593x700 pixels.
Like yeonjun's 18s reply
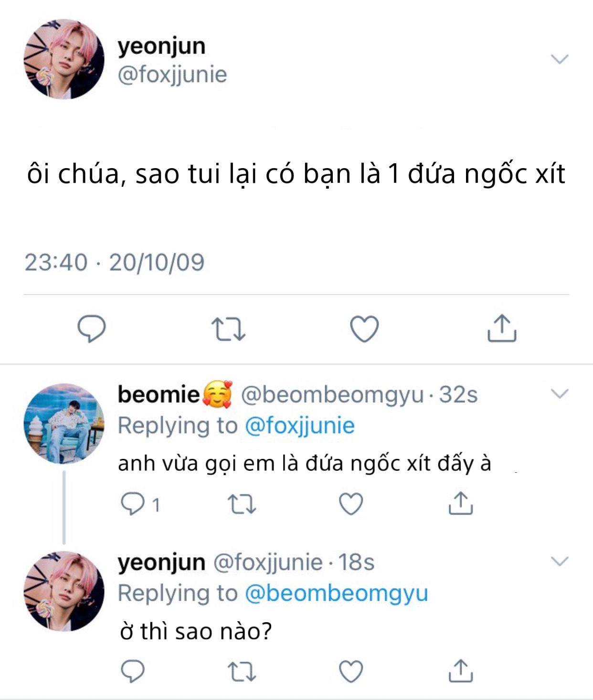coord(351,671)
